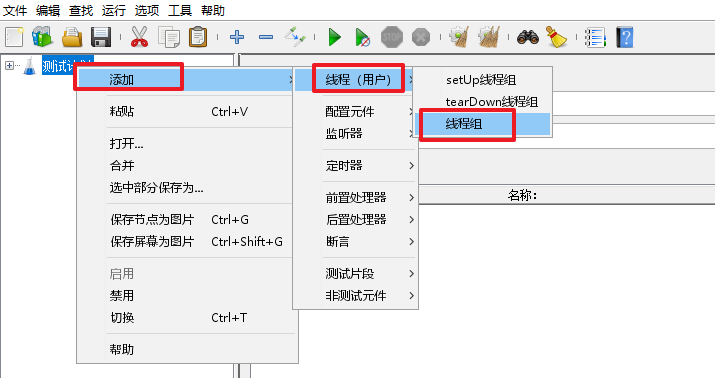This screenshot has width=715, height=378.
Task: Select 线程组 from thread submenu
Action: (482, 124)
